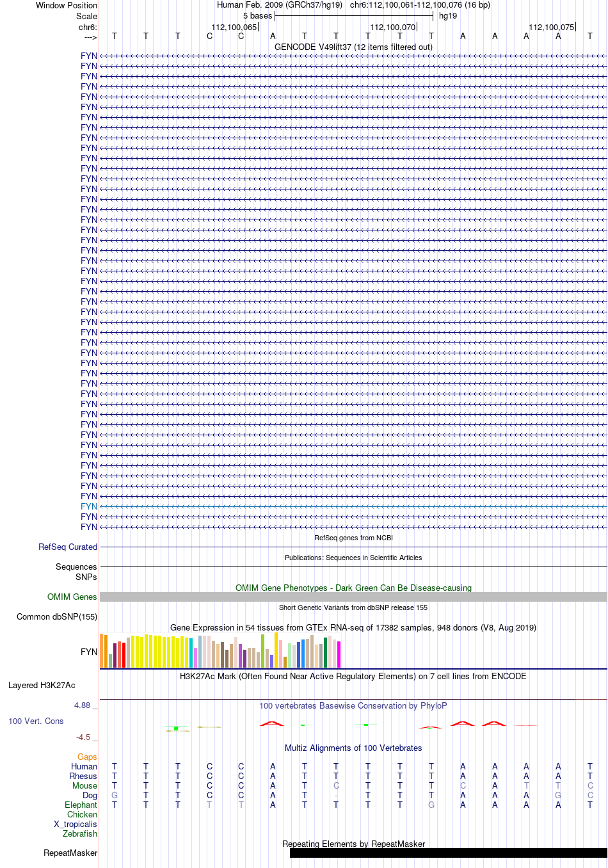Click the RefSeq Curated track label

pyautogui.click(x=68, y=547)
